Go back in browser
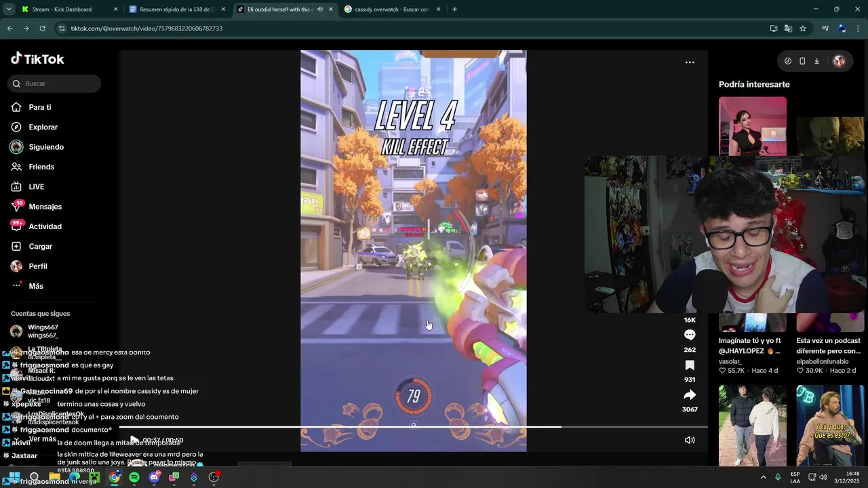This screenshot has height=488, width=868. 9,28
